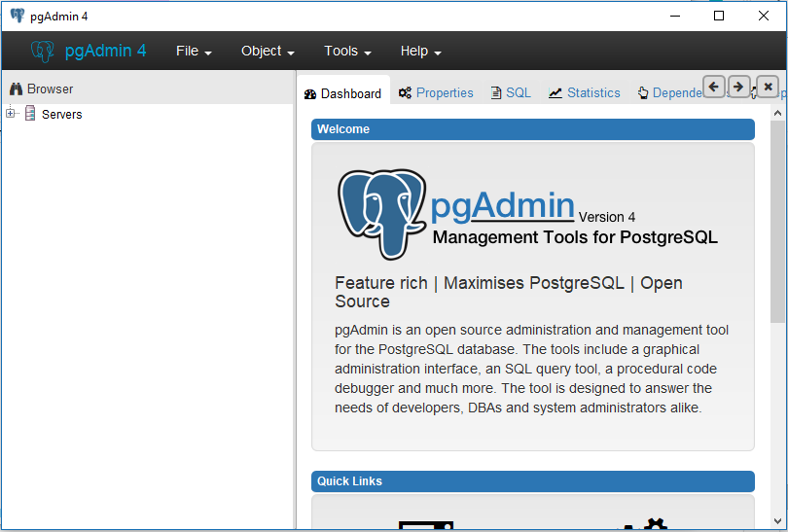Click the pgAdmin underlined logo text in Welcome

pos(503,206)
